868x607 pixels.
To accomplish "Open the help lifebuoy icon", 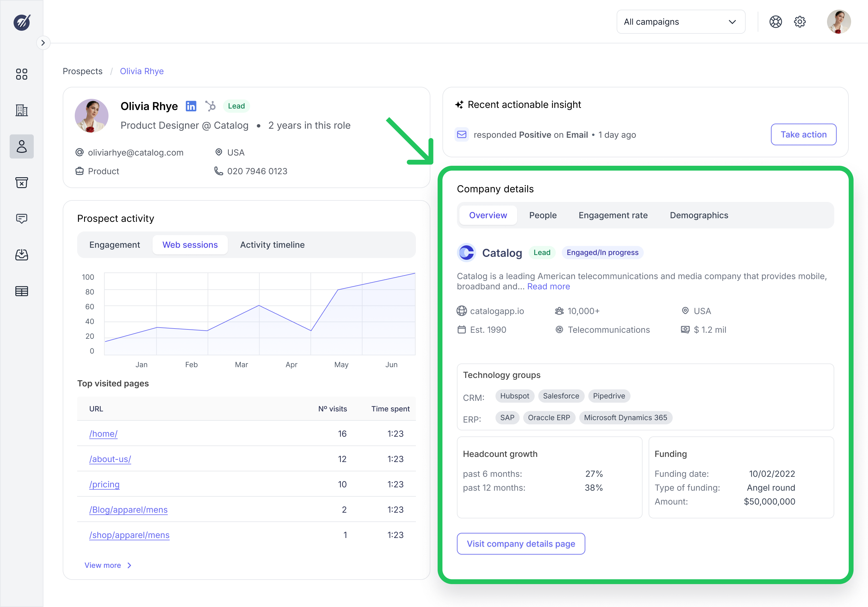I will pyautogui.click(x=775, y=22).
